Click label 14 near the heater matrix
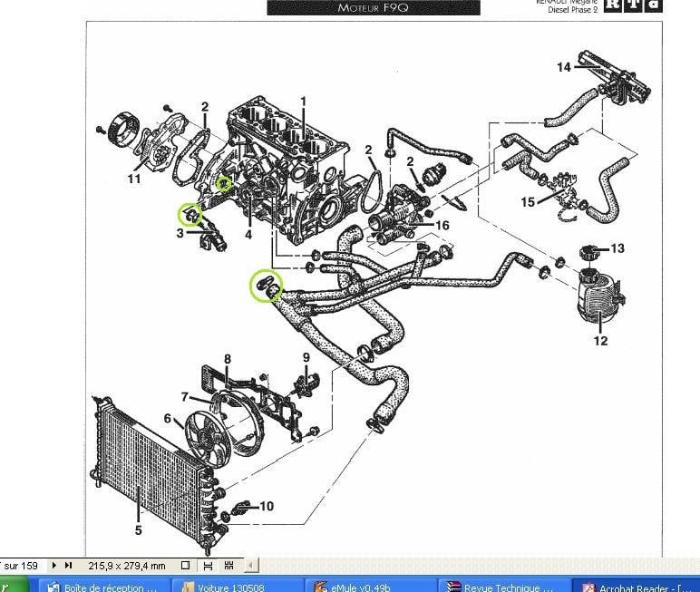The width and height of the screenshot is (700, 592). 564,67
